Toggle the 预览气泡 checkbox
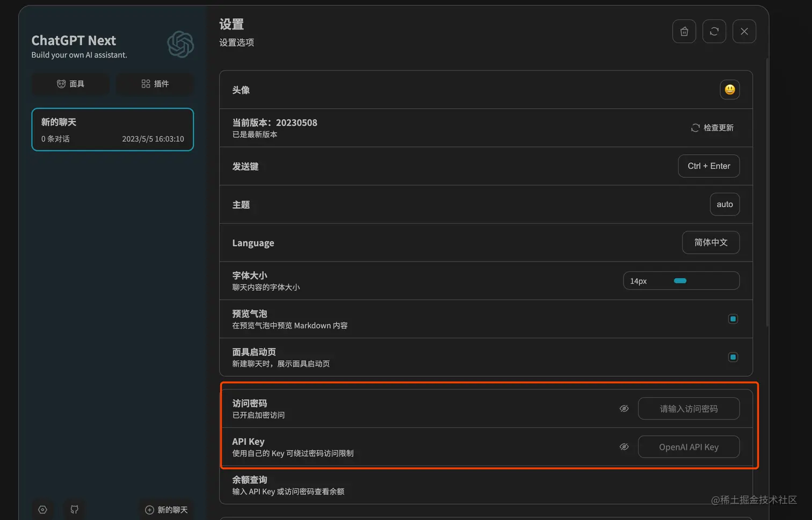Image resolution: width=812 pixels, height=520 pixels. [x=733, y=319]
